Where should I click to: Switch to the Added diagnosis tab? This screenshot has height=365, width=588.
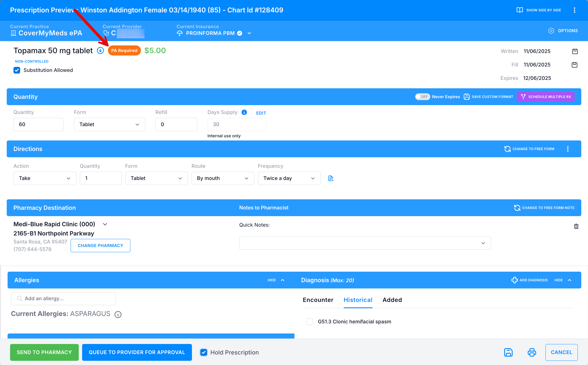click(392, 300)
